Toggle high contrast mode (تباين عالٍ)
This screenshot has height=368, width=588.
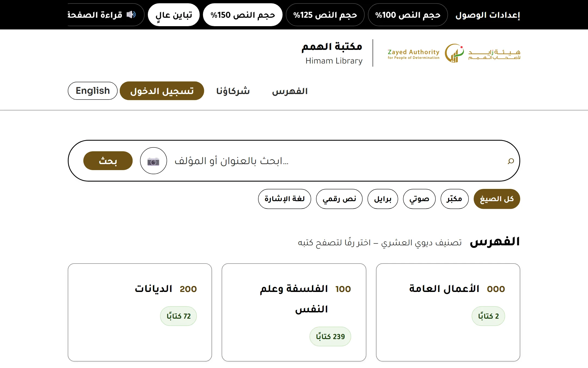tap(174, 15)
